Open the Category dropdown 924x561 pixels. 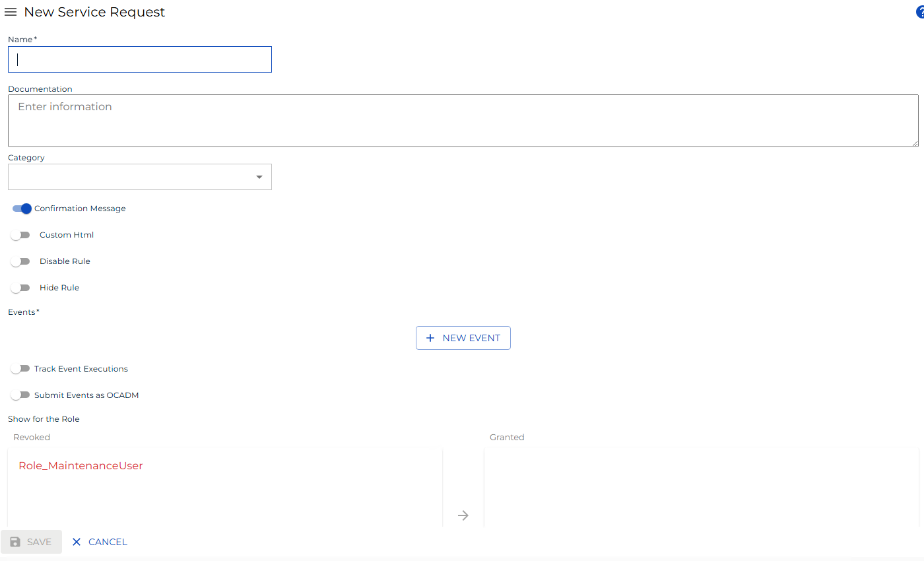140,177
